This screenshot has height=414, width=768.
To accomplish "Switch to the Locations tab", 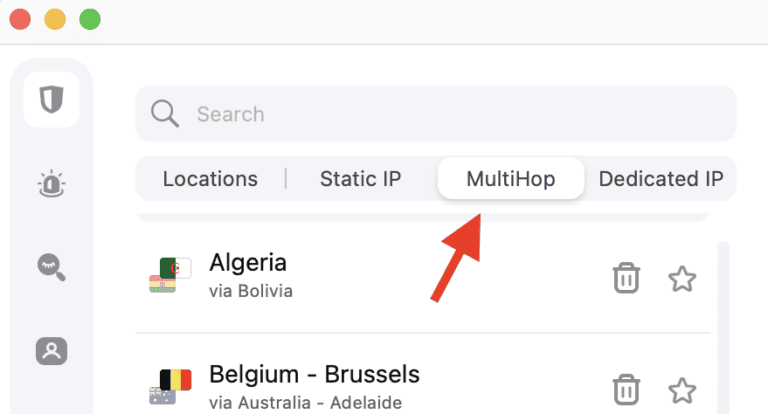I will tap(210, 179).
